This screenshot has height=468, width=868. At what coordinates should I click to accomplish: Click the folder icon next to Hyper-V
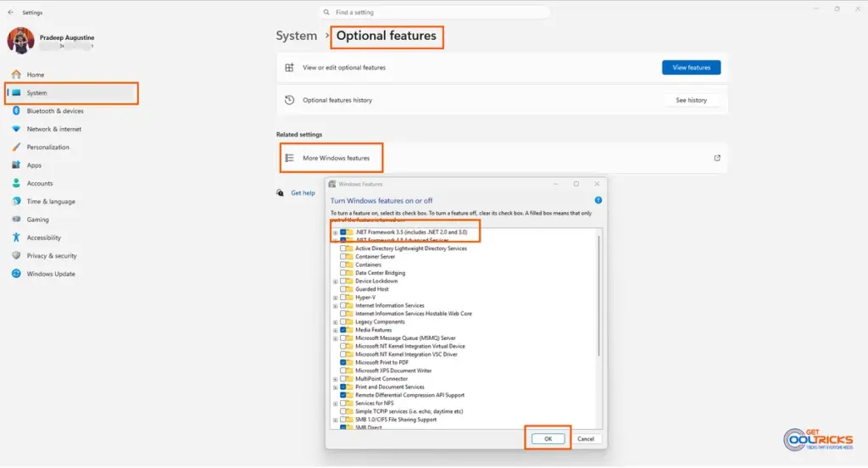coord(350,298)
